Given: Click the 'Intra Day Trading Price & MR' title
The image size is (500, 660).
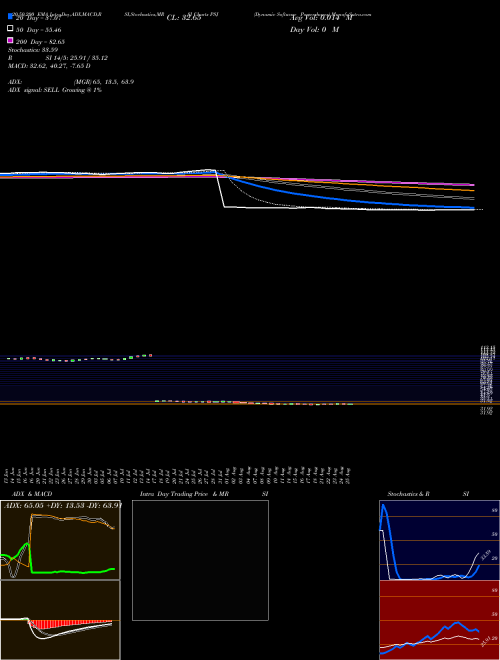Looking at the screenshot, I should (184, 494).
